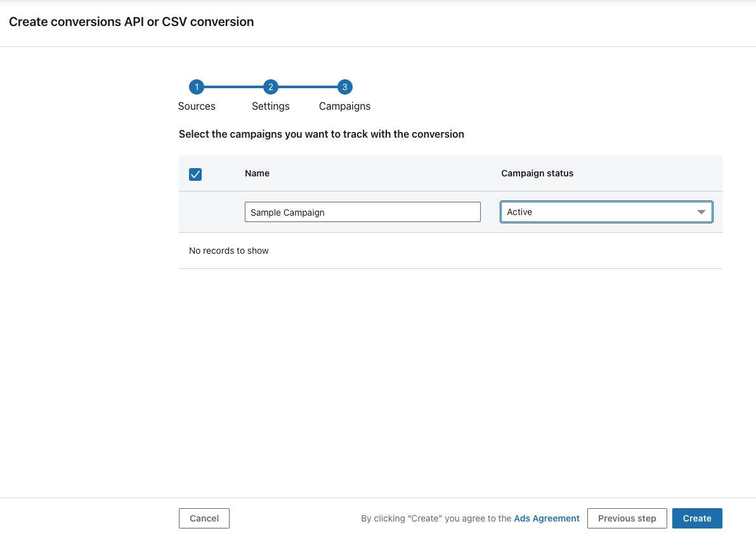Click the No records to show message
This screenshot has height=538, width=756.
228,251
